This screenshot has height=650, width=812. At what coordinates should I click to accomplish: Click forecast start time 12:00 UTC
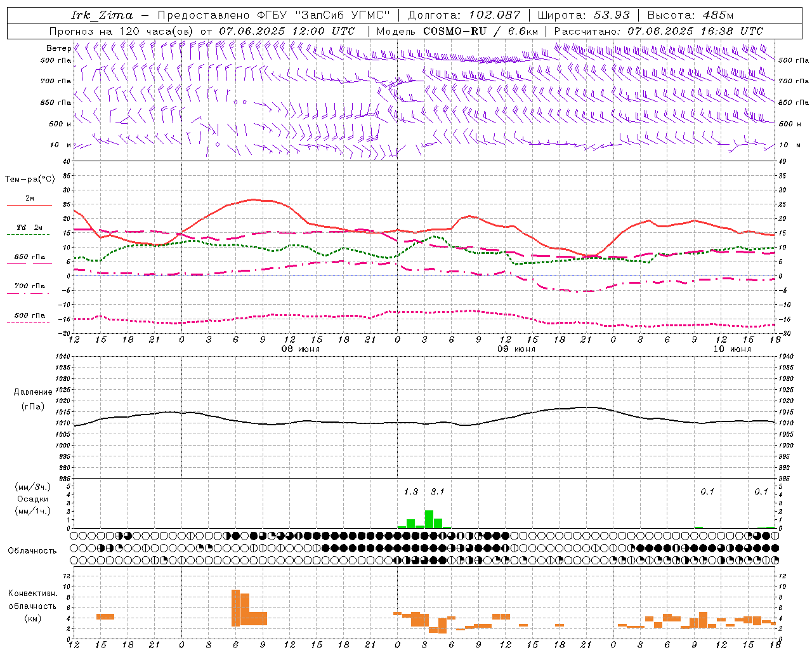pos(323,31)
